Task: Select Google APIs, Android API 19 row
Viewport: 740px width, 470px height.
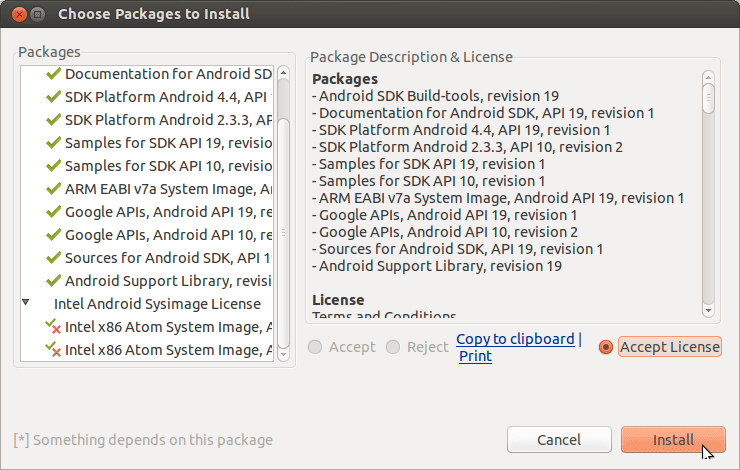Action: (x=147, y=212)
